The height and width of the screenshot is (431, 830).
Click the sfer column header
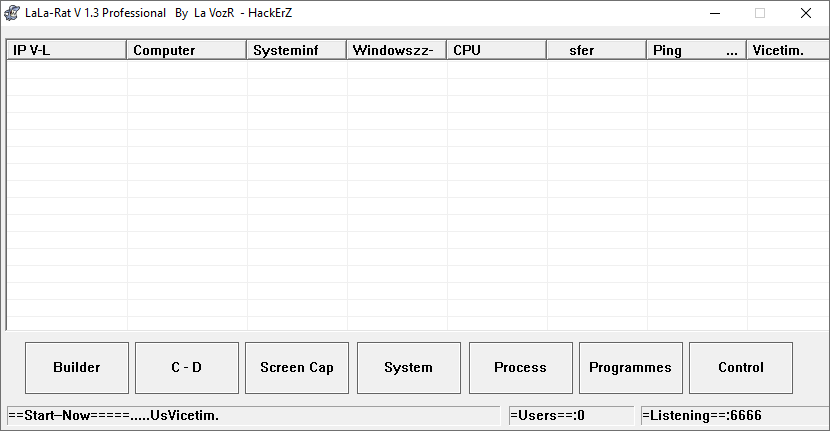coord(596,50)
